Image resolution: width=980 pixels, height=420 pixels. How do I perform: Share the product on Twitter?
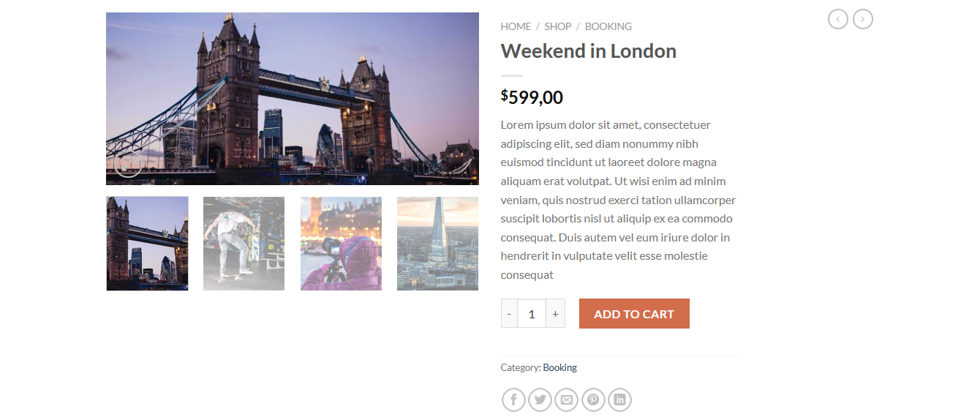point(540,400)
